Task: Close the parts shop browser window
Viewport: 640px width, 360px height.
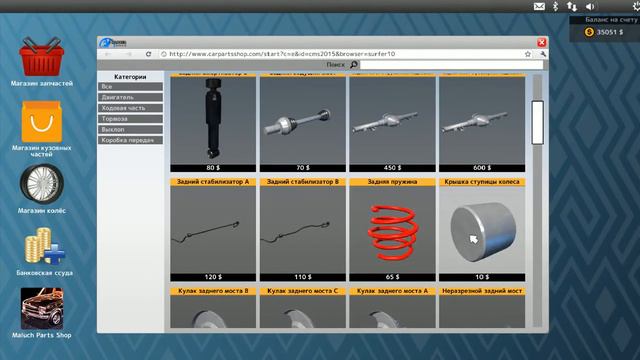Action: point(542,42)
